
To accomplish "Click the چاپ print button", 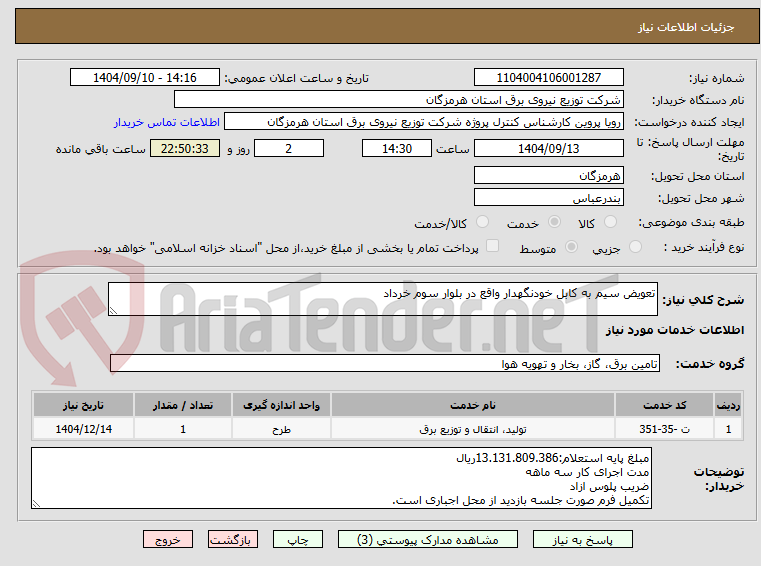I will (298, 539).
